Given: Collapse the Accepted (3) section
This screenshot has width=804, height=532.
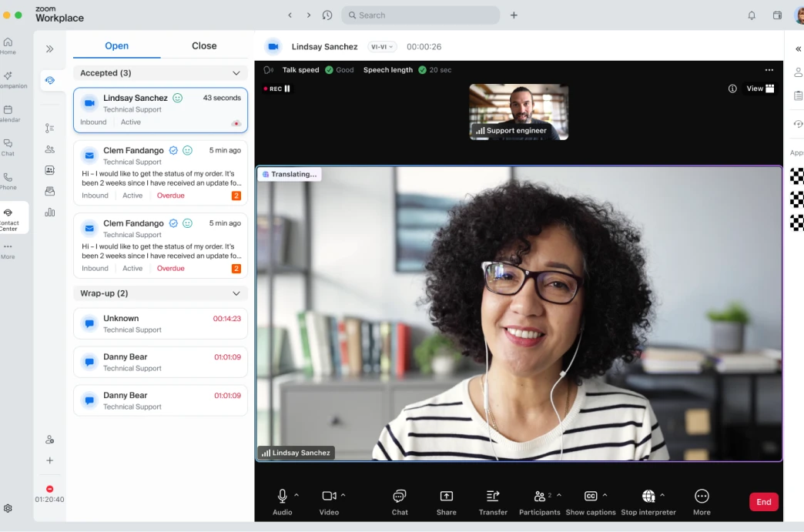Looking at the screenshot, I should [236, 73].
